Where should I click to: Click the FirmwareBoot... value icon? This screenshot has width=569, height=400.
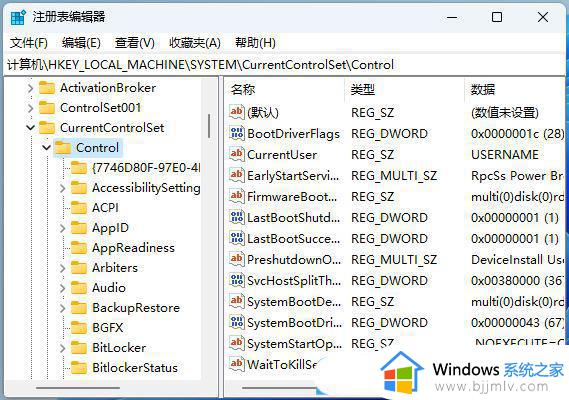[x=237, y=197]
